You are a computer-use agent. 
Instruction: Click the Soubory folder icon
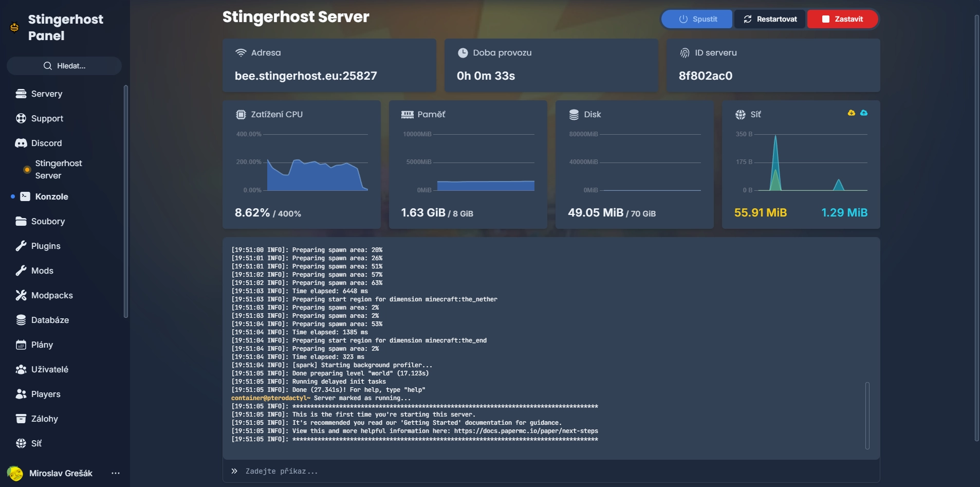(21, 221)
